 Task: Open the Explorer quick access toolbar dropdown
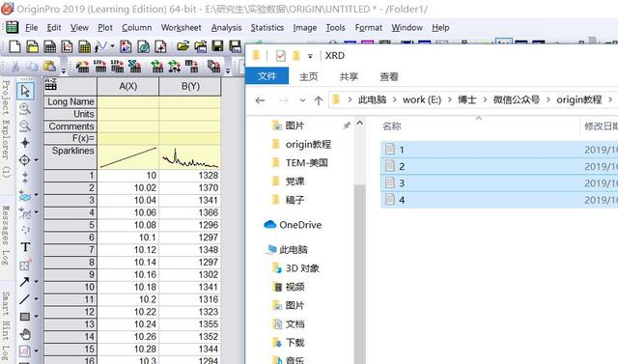[x=310, y=56]
